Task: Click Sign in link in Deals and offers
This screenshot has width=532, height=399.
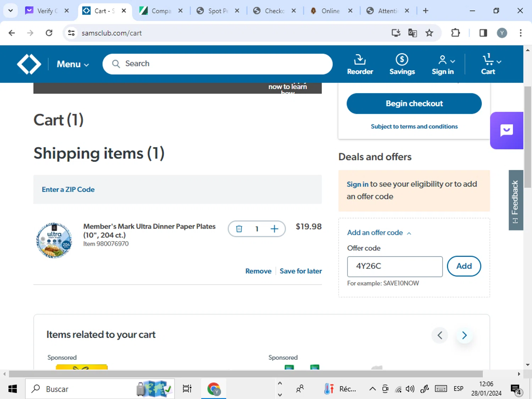Action: tap(357, 184)
